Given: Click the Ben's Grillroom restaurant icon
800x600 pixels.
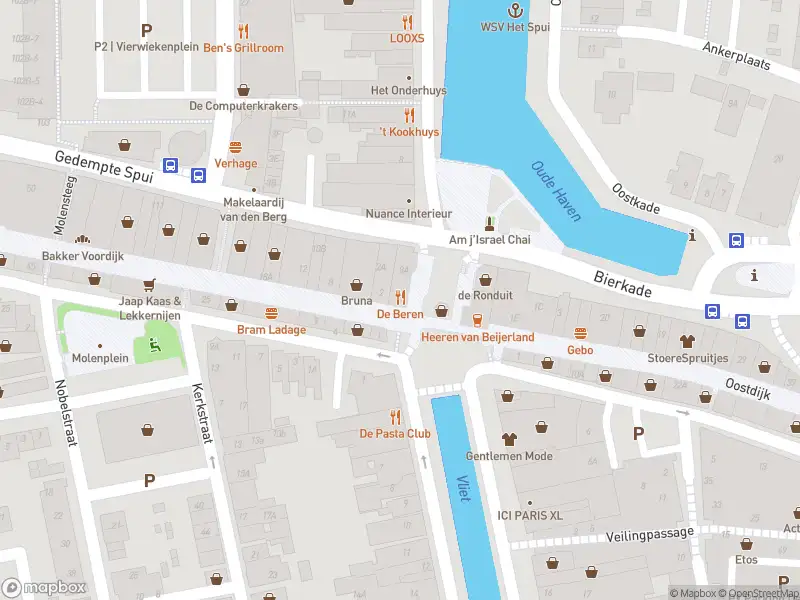Looking at the screenshot, I should (x=243, y=32).
